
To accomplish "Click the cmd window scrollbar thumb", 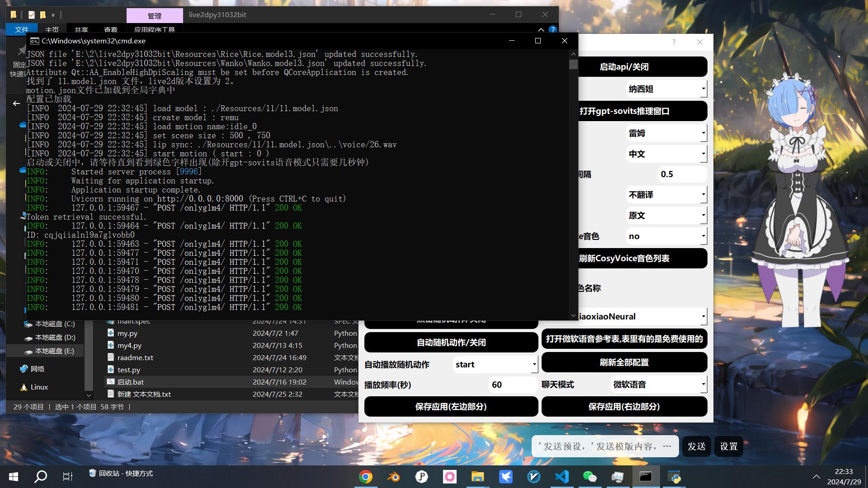I will click(x=573, y=64).
